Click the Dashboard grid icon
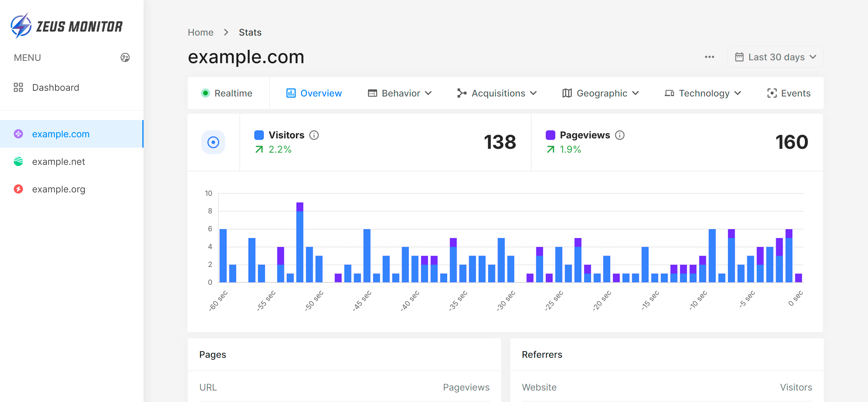868x402 pixels. pos(18,88)
